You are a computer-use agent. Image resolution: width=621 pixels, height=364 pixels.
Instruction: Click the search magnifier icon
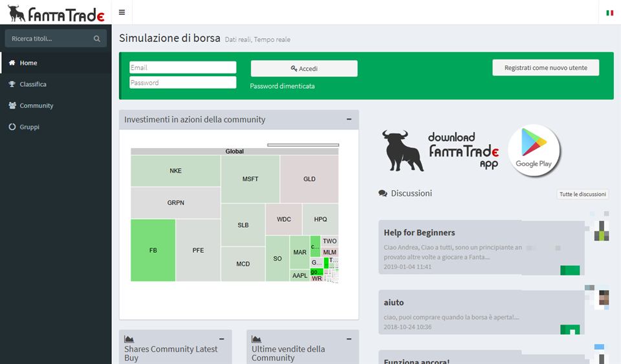click(x=96, y=39)
